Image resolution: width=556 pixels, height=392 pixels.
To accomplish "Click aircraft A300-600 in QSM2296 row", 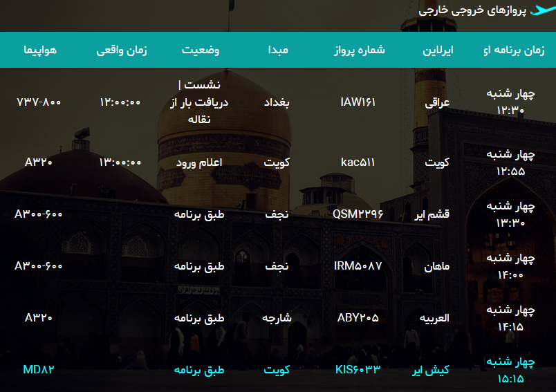I will 39,214.
